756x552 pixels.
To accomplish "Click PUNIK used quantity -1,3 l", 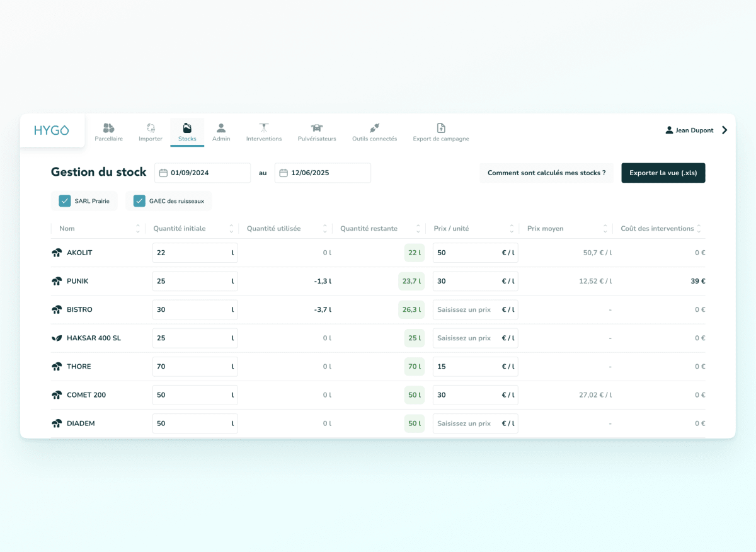I will tap(323, 281).
